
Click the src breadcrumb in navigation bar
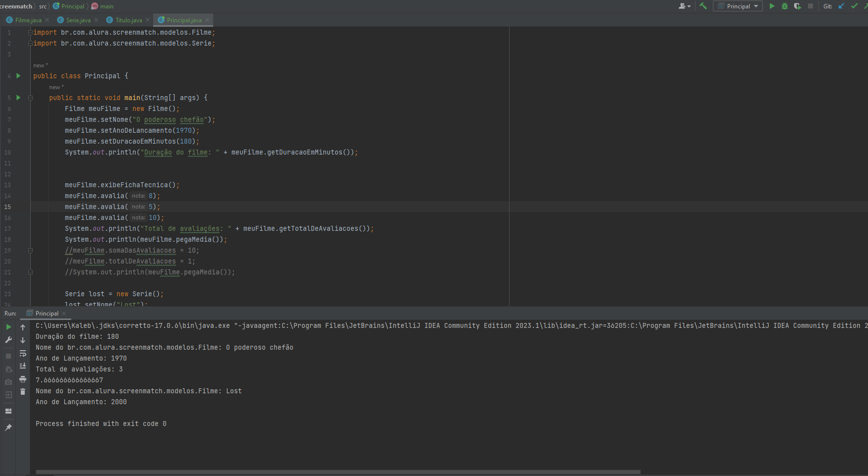[x=43, y=6]
